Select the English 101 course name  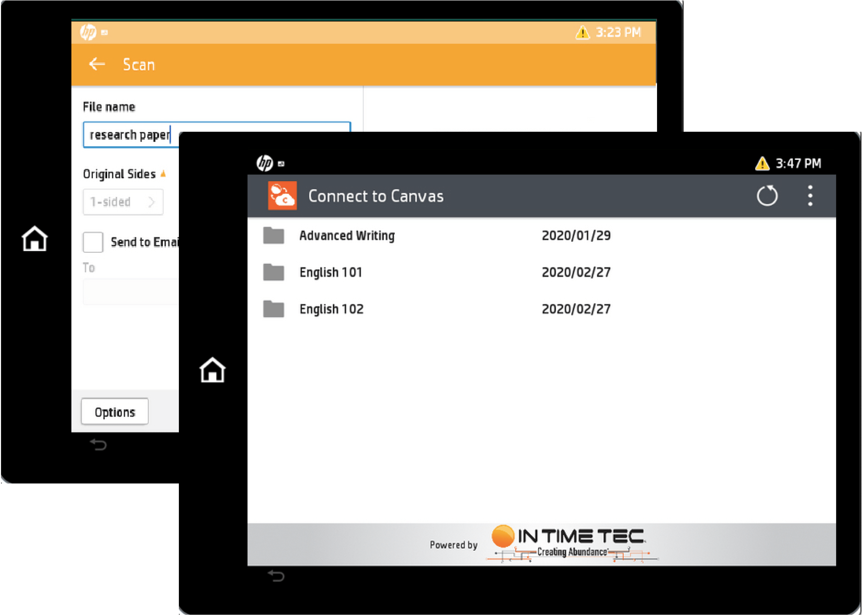331,272
